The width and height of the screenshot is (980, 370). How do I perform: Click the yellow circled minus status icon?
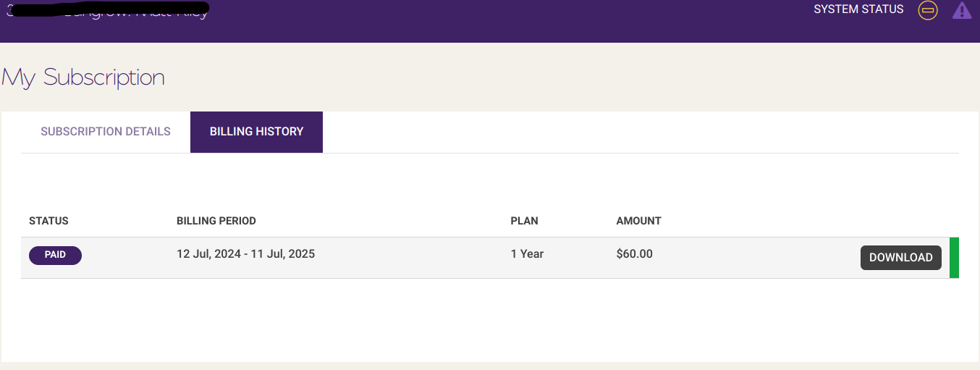(x=928, y=10)
